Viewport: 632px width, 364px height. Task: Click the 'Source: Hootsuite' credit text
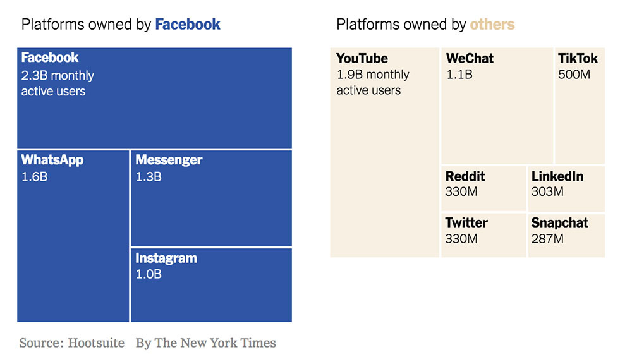pos(72,343)
